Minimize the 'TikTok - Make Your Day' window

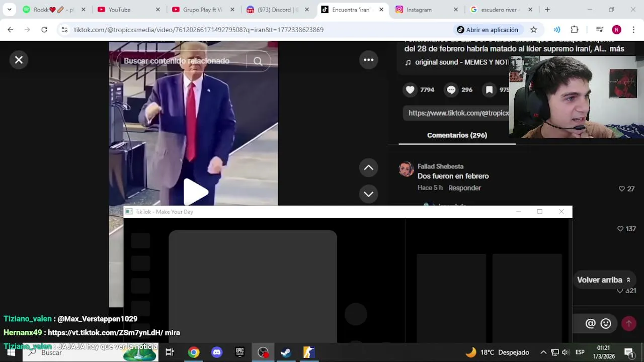tap(518, 212)
